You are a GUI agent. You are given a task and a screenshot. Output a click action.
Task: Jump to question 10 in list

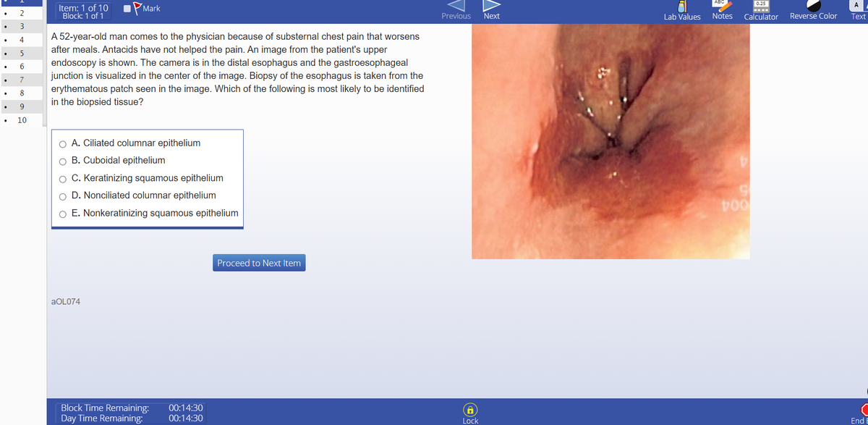tap(22, 119)
